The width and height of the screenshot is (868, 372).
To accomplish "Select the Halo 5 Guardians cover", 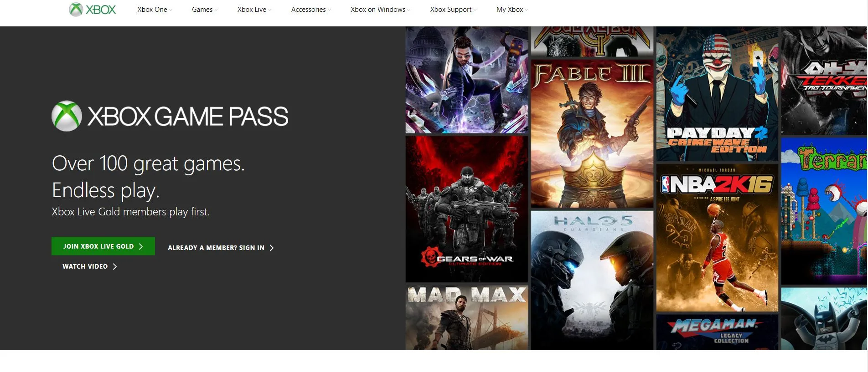I will [x=592, y=280].
